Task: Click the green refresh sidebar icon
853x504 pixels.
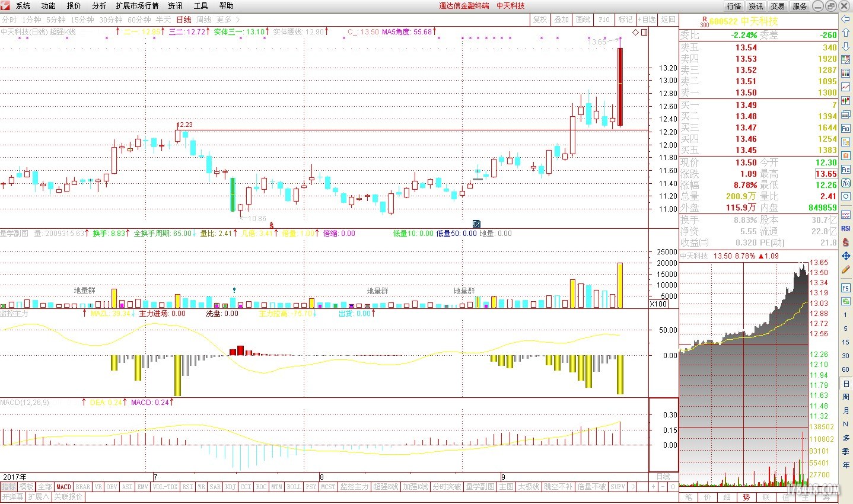Action: click(846, 302)
